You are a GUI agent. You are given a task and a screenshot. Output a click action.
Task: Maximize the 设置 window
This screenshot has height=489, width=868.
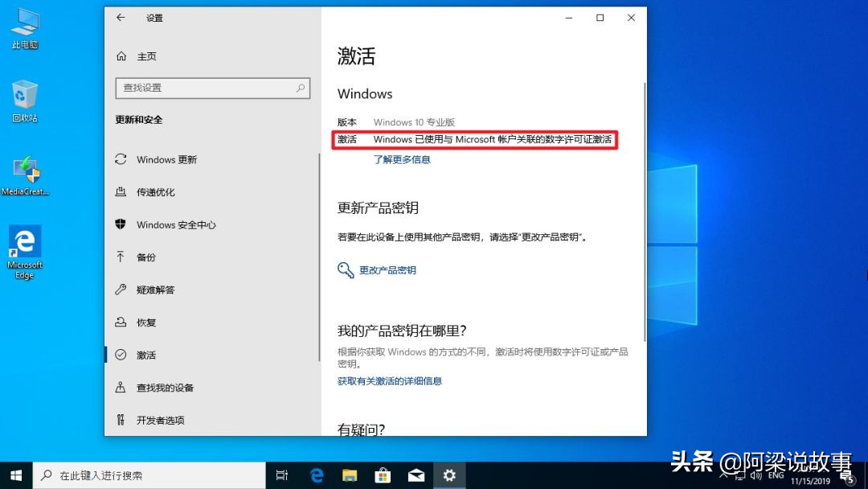pyautogui.click(x=600, y=18)
